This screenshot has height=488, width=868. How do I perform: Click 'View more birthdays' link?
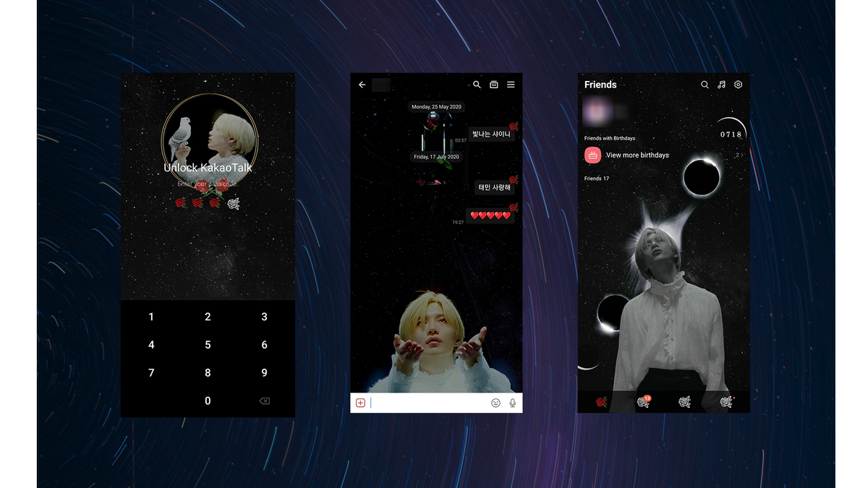637,155
